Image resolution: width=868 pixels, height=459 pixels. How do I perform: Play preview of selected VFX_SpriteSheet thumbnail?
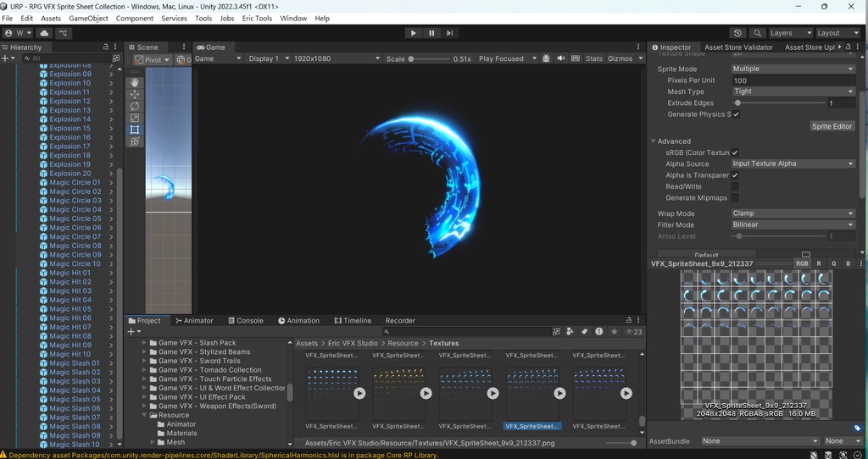click(x=559, y=393)
